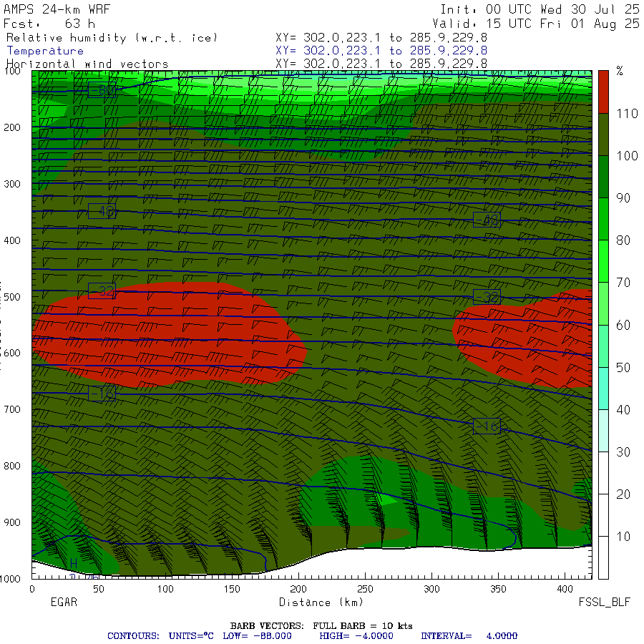644x644 pixels.
Task: Click the distance axis '150' label
Action: (x=232, y=589)
